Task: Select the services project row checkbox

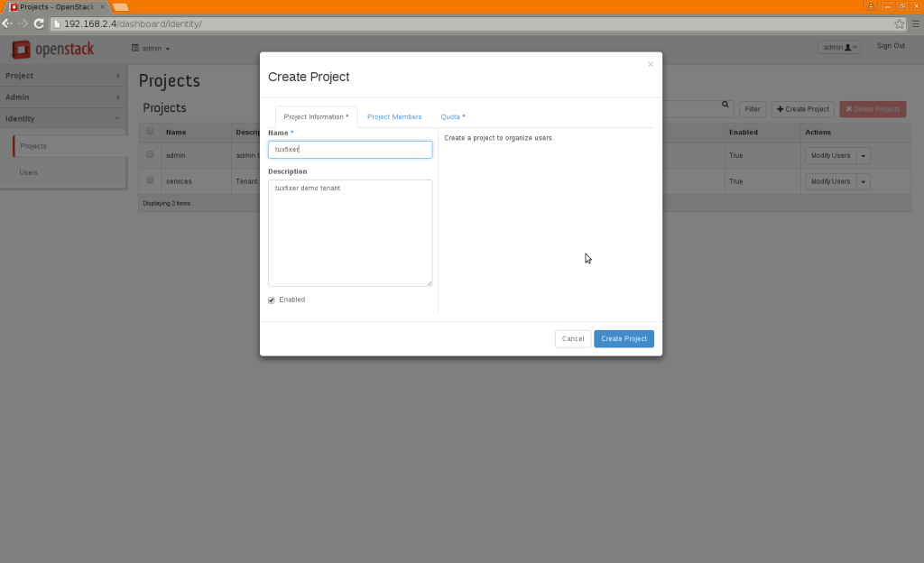Action: point(149,180)
